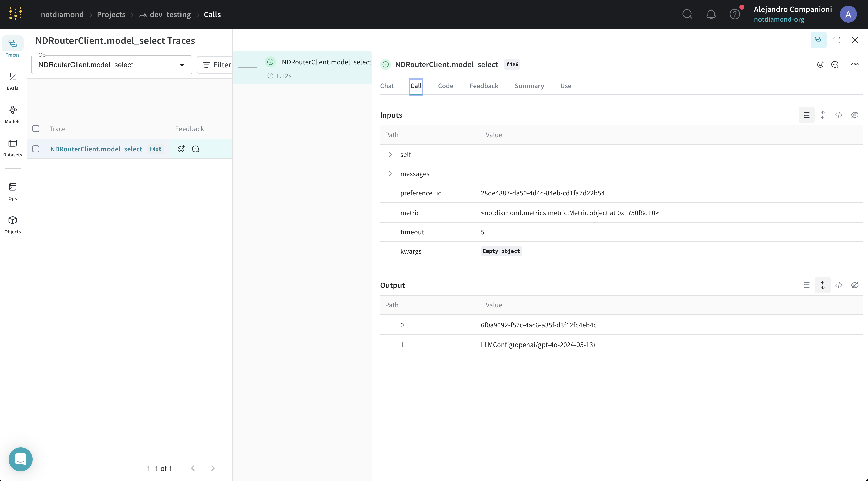868x481 pixels.
Task: Add an emoji reaction to the call
Action: pyautogui.click(x=820, y=64)
